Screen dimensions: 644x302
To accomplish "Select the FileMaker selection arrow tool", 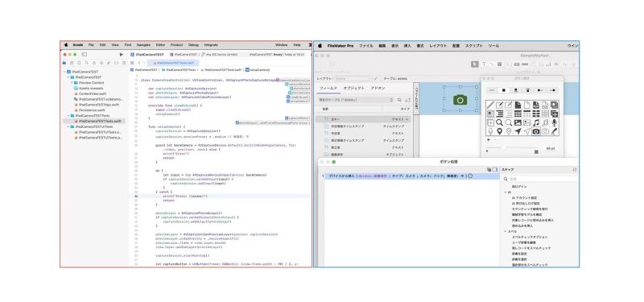I will coord(474,64).
